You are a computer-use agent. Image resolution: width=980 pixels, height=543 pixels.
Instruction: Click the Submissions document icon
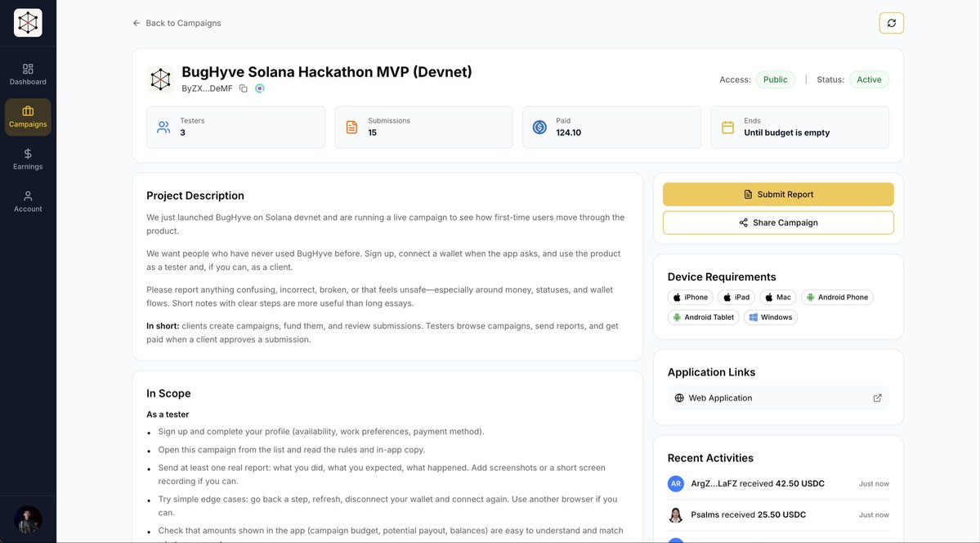click(x=352, y=128)
